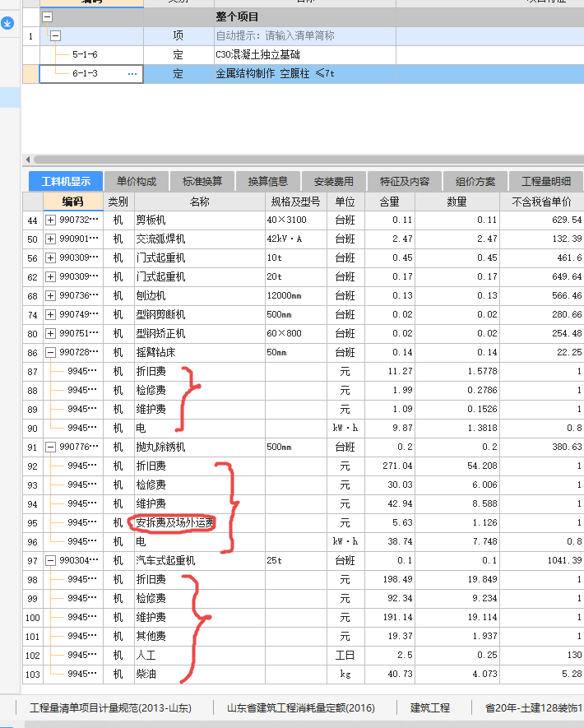This screenshot has width=584, height=728.
Task: Open the ellipsis button in cell 6-1-3
Action: click(132, 74)
